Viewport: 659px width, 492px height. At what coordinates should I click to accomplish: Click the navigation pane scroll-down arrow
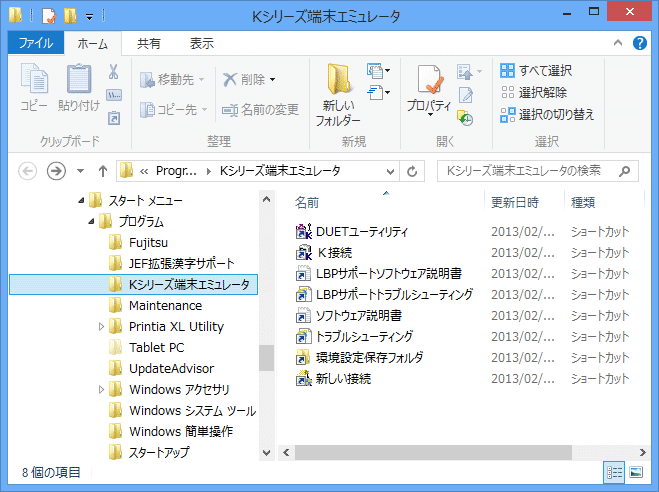click(x=266, y=453)
